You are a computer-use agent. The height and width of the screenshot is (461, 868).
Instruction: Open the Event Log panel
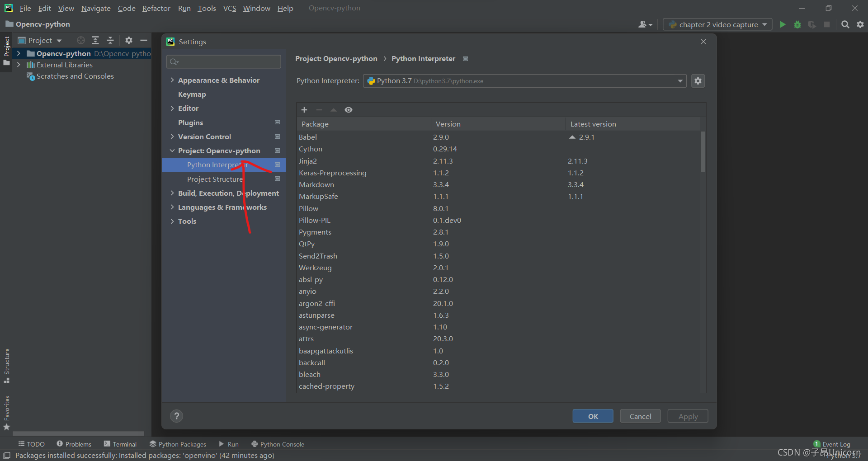(832, 444)
